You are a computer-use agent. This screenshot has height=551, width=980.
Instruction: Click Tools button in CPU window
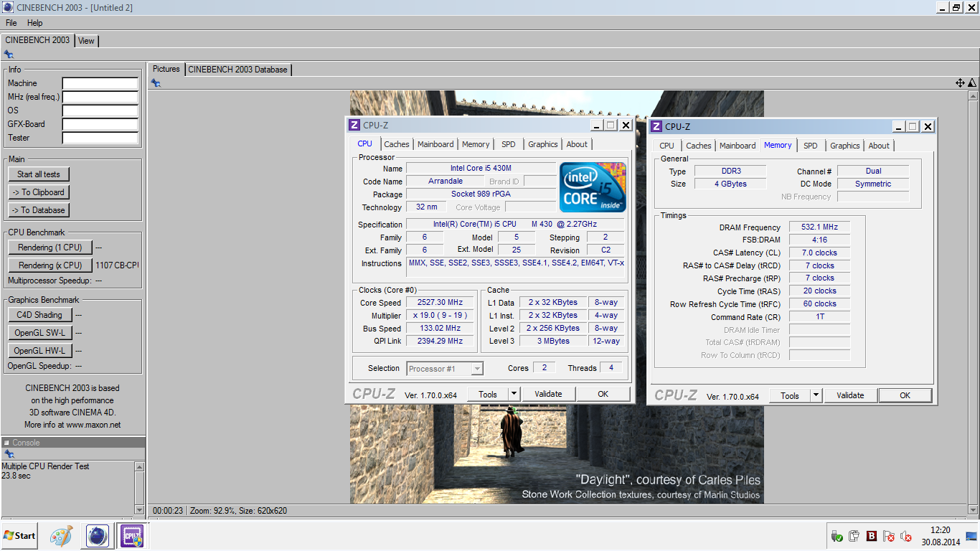[488, 394]
